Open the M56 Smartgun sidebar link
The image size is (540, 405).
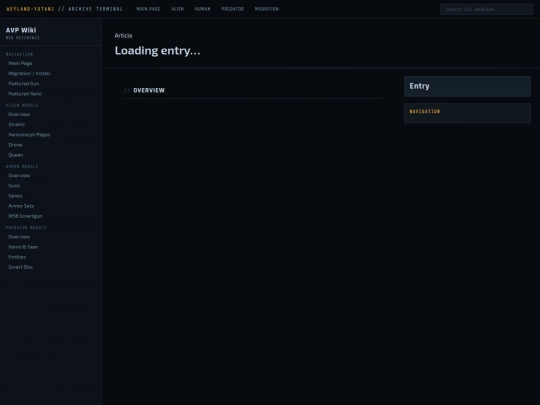point(25,216)
